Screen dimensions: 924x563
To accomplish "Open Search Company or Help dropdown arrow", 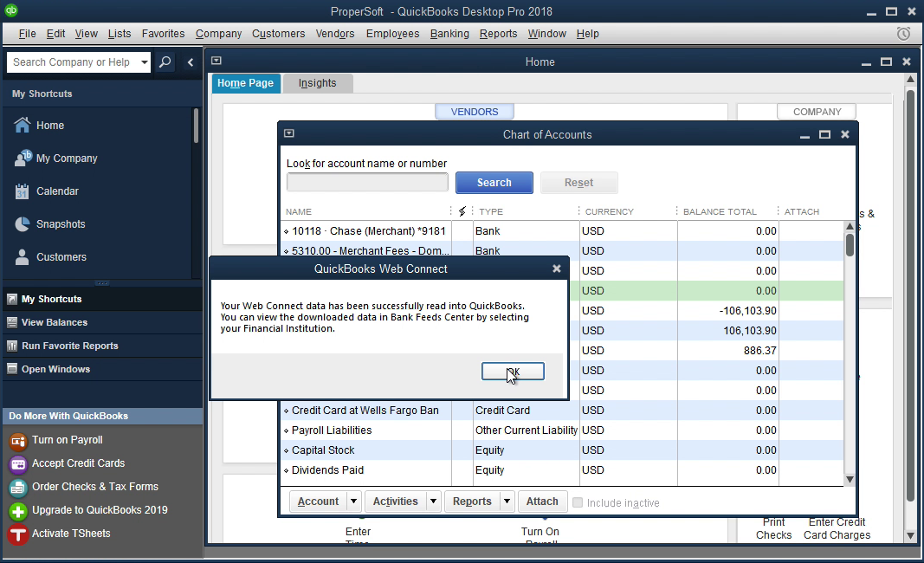I will coord(144,61).
